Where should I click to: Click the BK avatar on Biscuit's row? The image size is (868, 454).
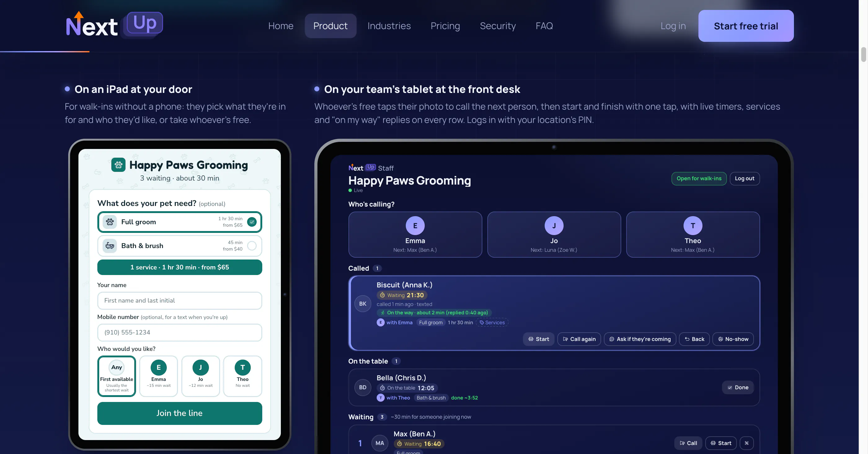[363, 303]
